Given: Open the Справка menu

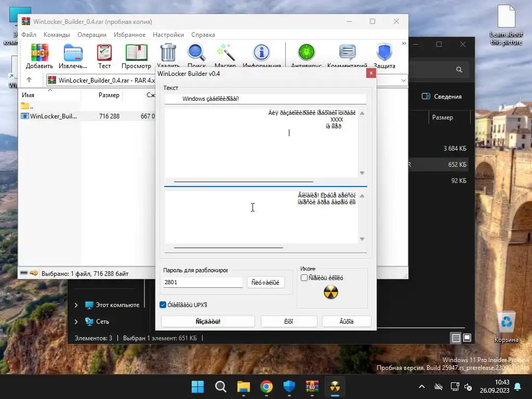Looking at the screenshot, I should pos(203,35).
